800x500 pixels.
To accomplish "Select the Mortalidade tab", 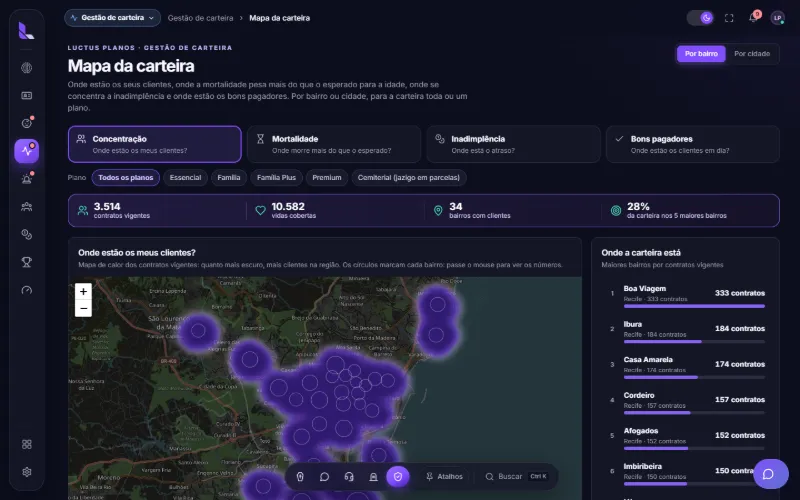I will (x=334, y=144).
